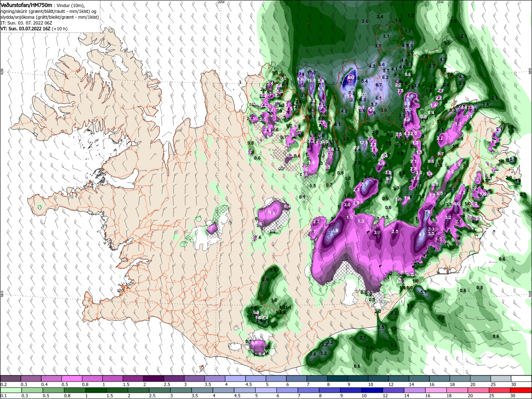Pick dark teal 9–10 swatch in upper legend
Image resolution: width=532 pixels, height=399 pixels.
pos(357,379)
